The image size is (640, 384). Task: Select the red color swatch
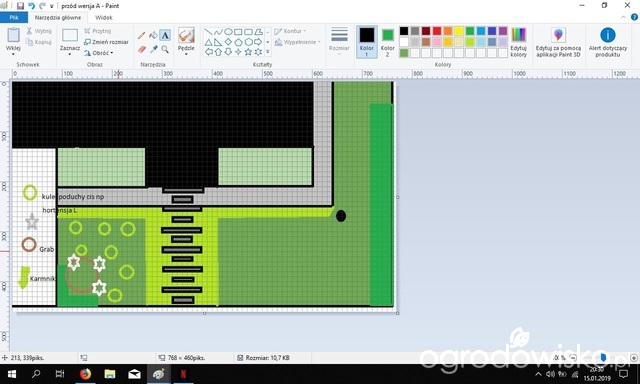point(437,31)
